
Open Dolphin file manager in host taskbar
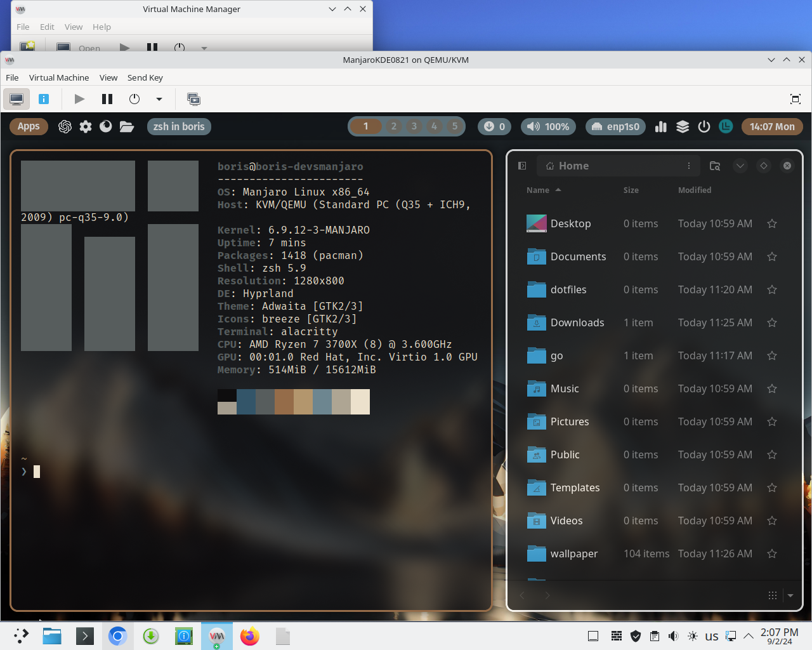(x=52, y=636)
